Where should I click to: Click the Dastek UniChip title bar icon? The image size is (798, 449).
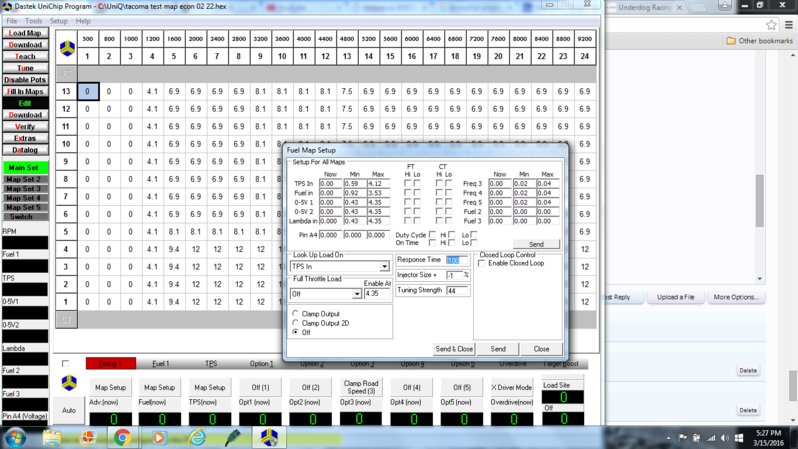(x=7, y=7)
